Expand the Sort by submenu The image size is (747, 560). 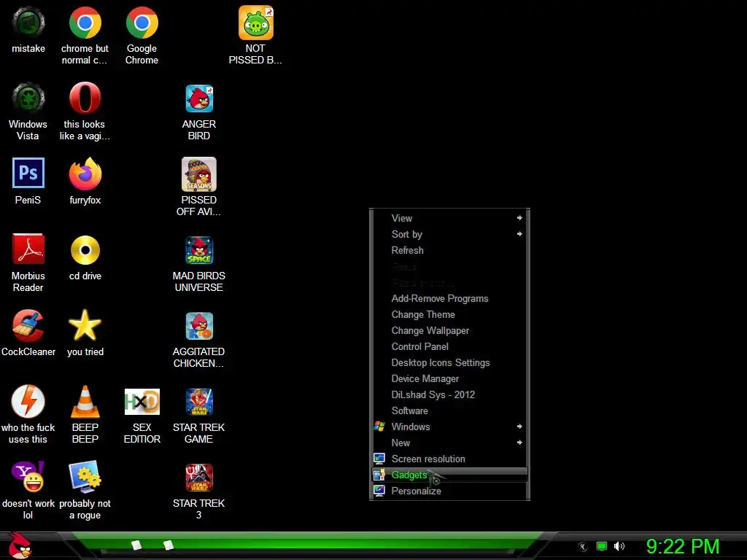tap(449, 234)
